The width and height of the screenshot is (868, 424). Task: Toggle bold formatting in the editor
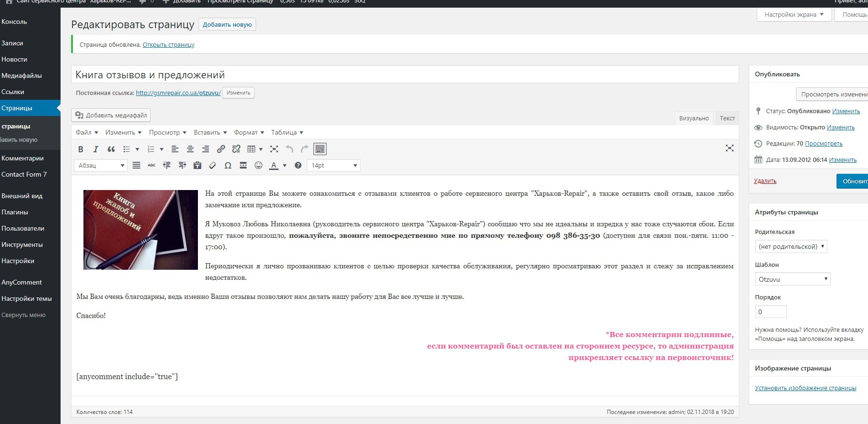81,149
